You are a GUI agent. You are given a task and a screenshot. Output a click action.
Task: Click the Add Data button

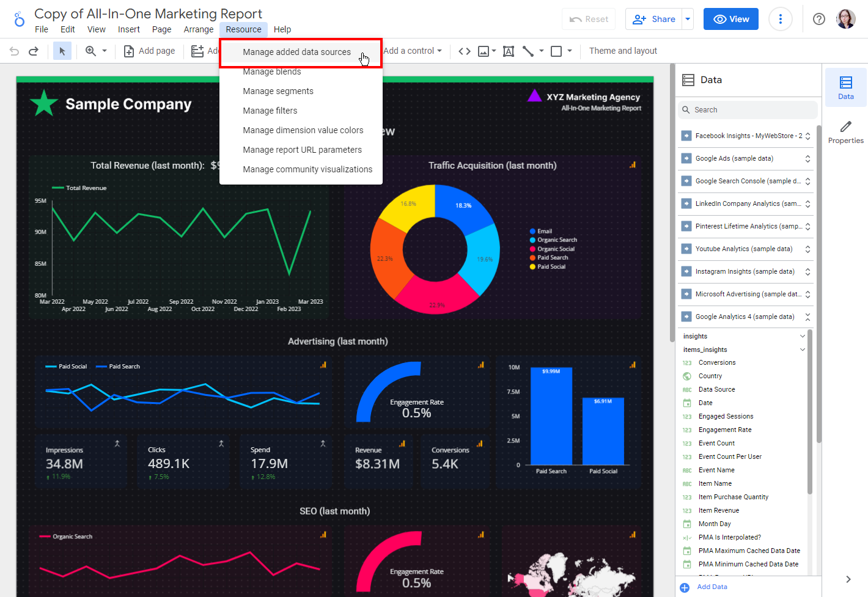click(x=711, y=587)
